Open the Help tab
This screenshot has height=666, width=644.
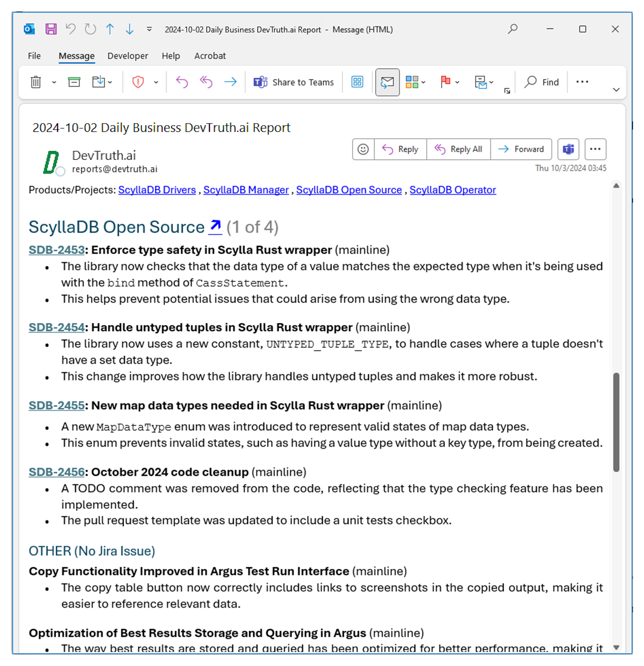coord(170,56)
